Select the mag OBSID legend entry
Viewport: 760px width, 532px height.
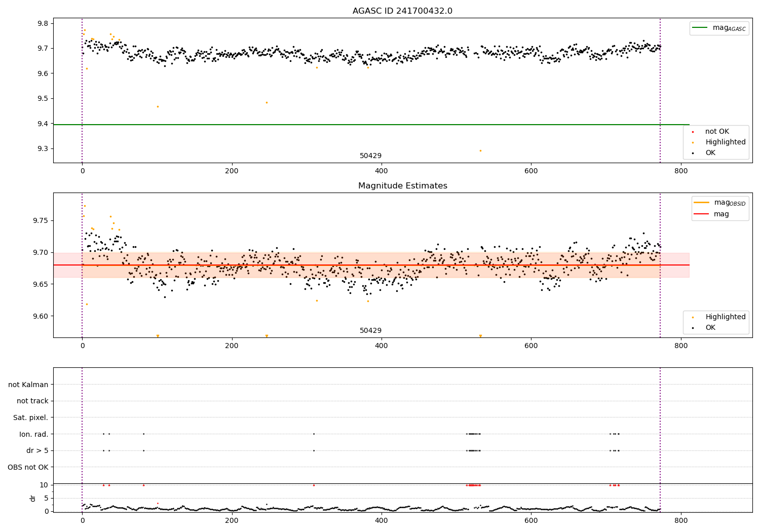(x=720, y=203)
